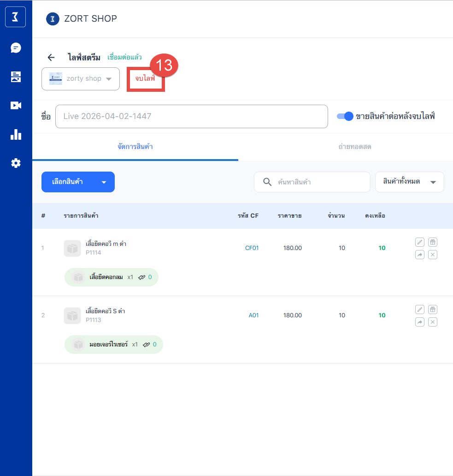Image resolution: width=453 pixels, height=476 pixels.
Task: Switch to the ถ่ายทอดสด tab
Action: click(354, 147)
